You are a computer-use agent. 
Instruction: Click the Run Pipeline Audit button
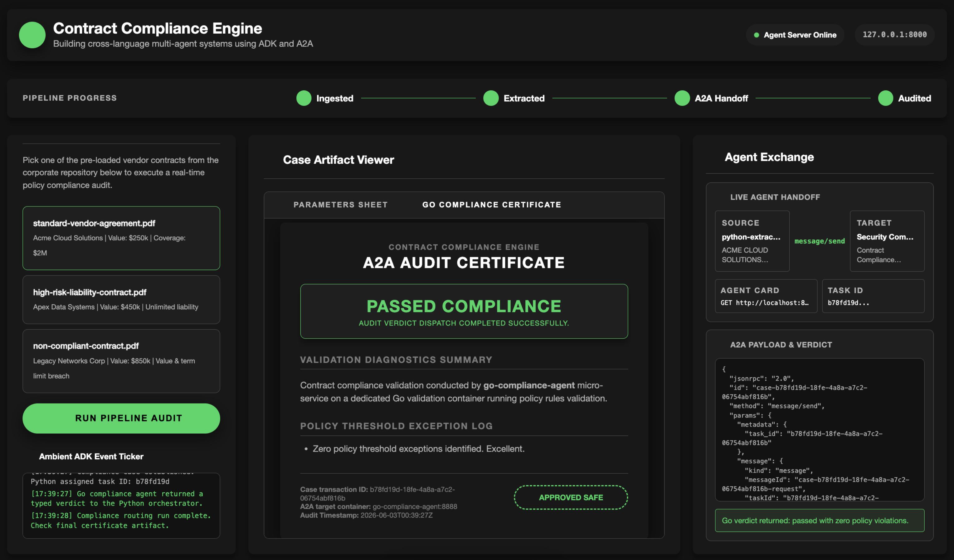tap(121, 418)
